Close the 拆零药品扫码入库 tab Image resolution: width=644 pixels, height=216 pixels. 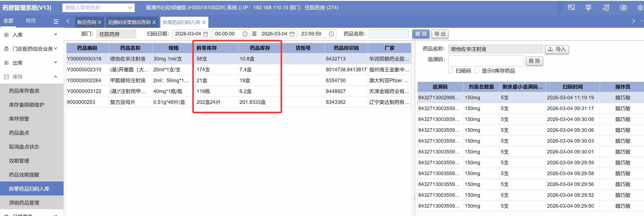(204, 22)
